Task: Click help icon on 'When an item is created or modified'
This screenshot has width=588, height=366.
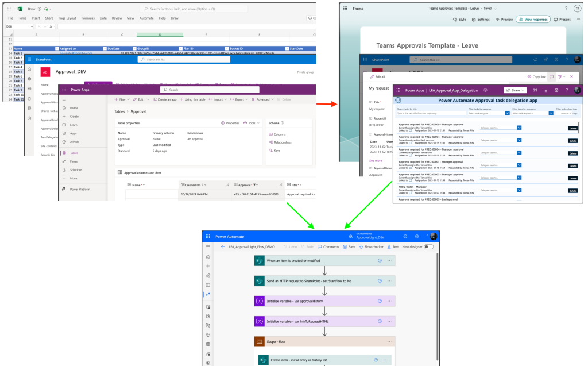Action: 380,260
